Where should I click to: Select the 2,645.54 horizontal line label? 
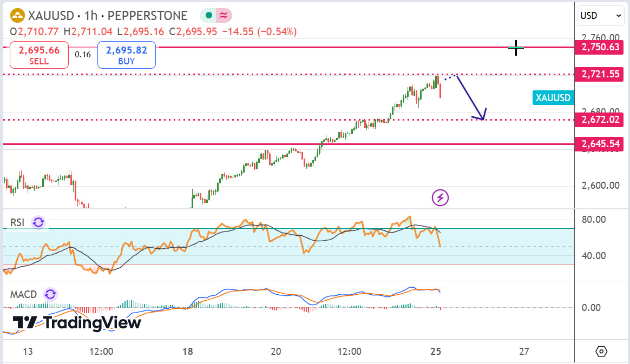(x=600, y=144)
